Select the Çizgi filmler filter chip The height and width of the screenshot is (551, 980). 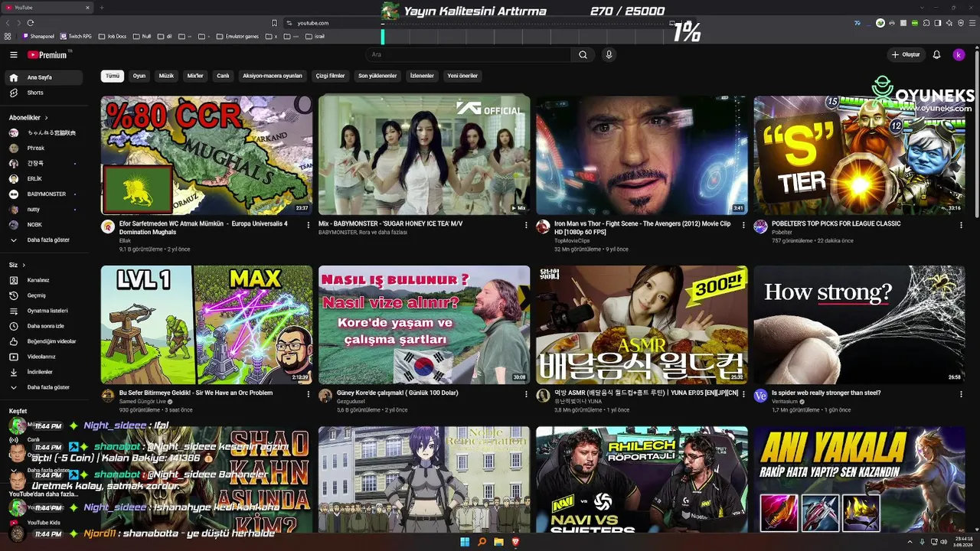[331, 76]
